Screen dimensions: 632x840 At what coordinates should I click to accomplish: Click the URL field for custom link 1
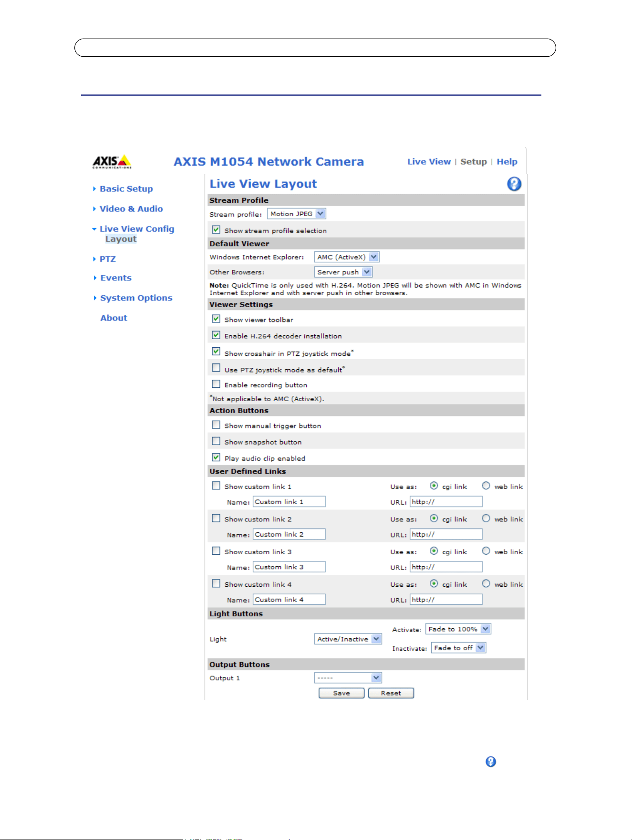pyautogui.click(x=446, y=502)
